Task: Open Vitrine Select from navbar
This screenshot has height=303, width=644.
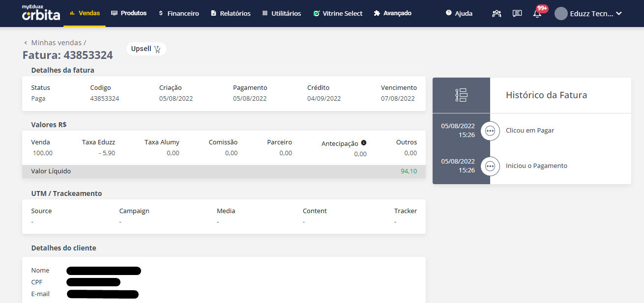Action: (x=338, y=13)
